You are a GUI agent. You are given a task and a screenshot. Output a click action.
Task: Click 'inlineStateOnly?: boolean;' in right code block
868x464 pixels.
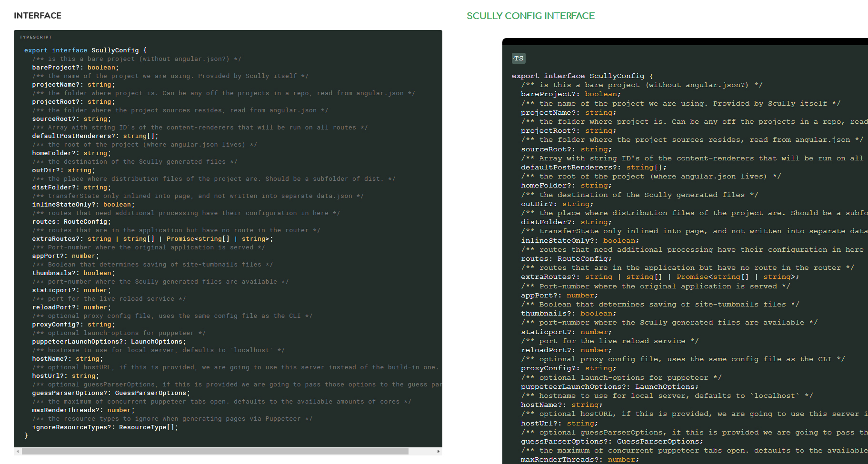click(x=580, y=241)
